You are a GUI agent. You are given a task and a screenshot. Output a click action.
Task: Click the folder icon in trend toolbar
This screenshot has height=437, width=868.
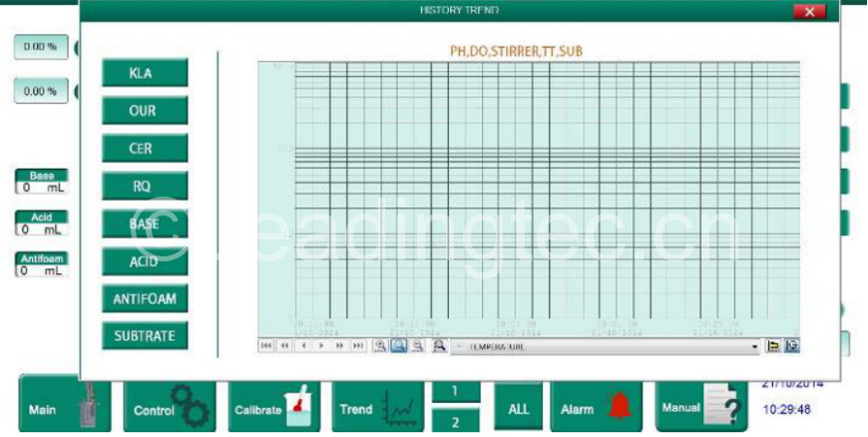tap(773, 346)
